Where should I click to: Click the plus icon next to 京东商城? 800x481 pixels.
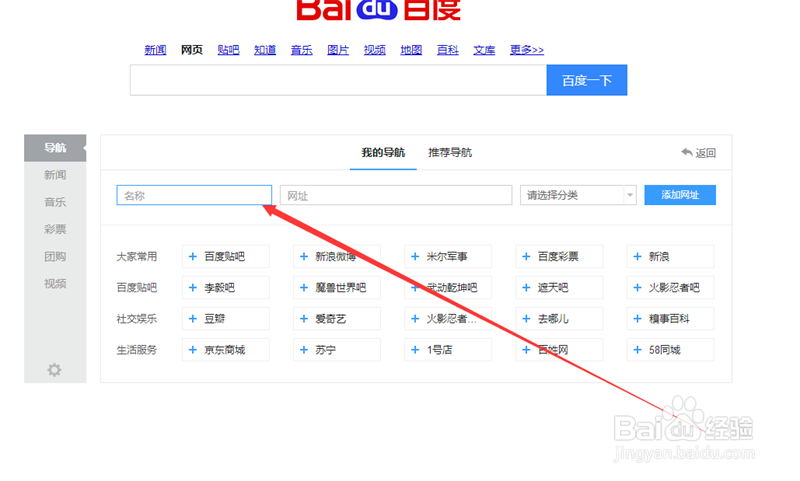(193, 350)
